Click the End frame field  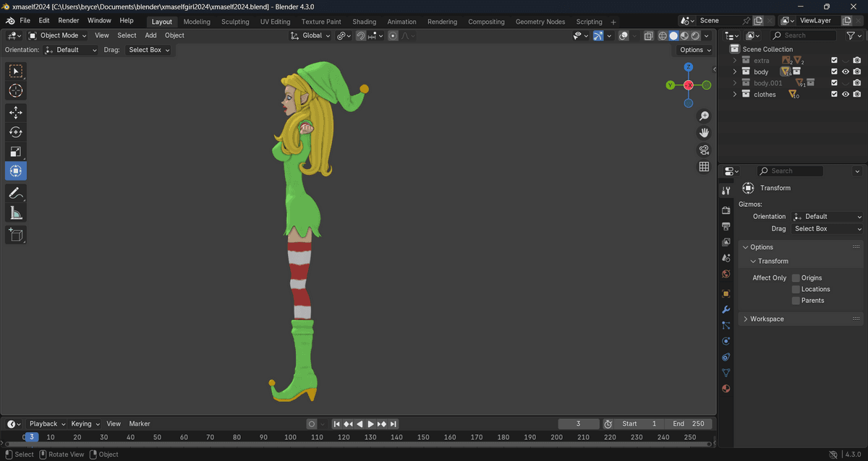tap(689, 424)
